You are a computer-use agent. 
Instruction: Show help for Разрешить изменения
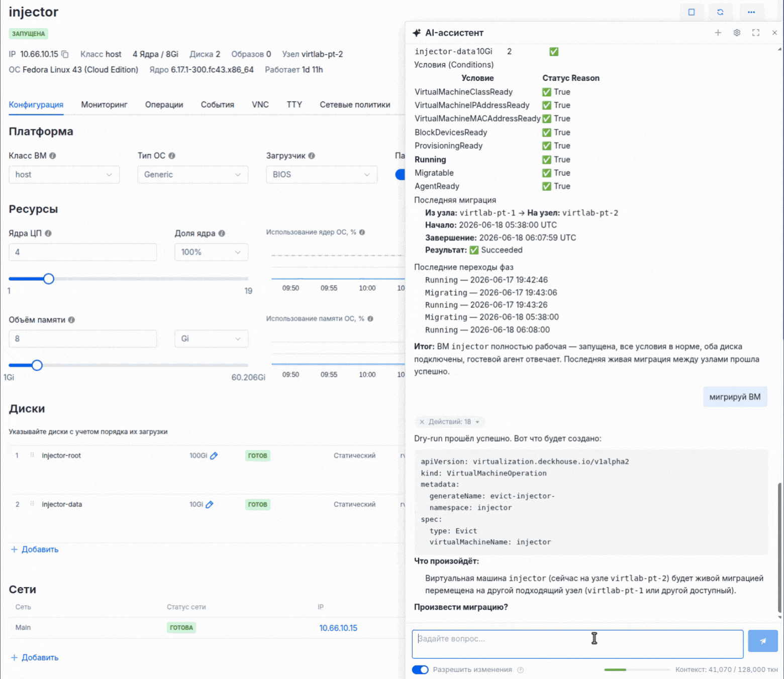521,670
